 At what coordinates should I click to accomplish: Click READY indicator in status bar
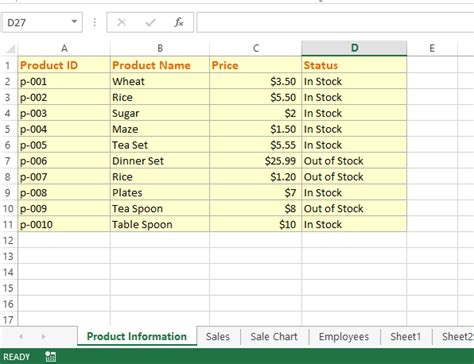click(x=16, y=357)
